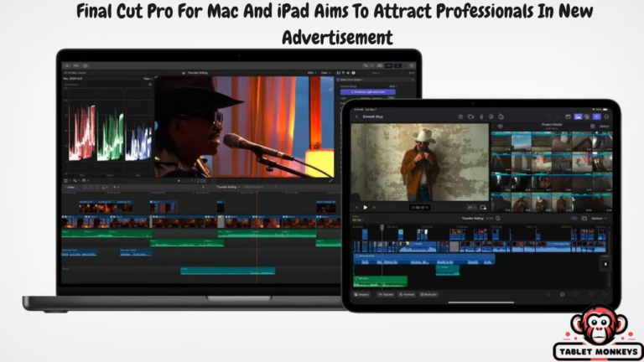644x362 pixels.
Task: Click the Mac toolbar keyword key icon
Action: [x=76, y=65]
